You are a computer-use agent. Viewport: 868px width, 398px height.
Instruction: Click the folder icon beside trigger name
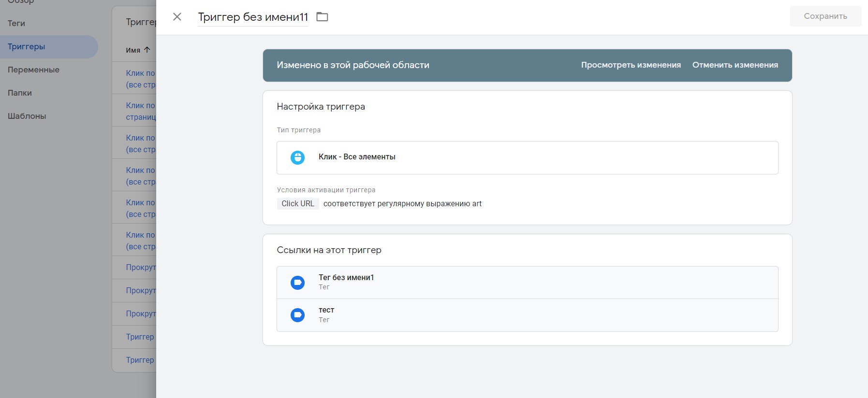coord(322,17)
